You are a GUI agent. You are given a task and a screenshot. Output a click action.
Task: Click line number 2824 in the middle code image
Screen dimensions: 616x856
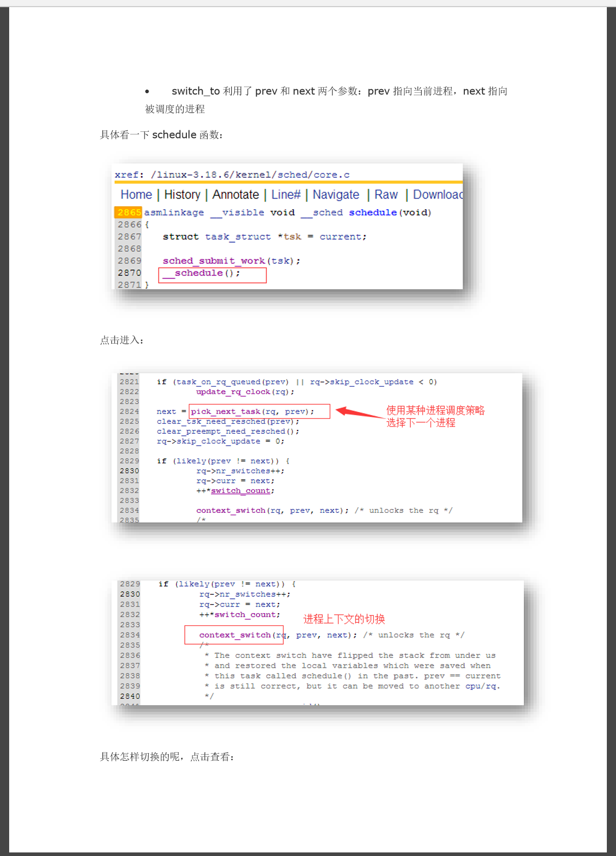129,411
